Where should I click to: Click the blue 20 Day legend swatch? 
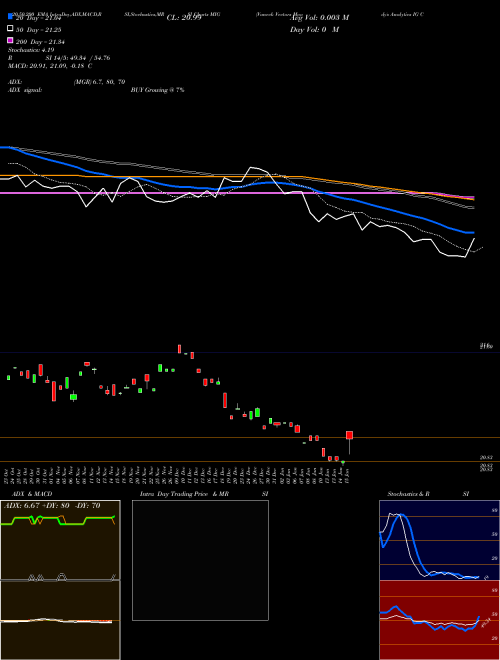(x=10, y=17)
